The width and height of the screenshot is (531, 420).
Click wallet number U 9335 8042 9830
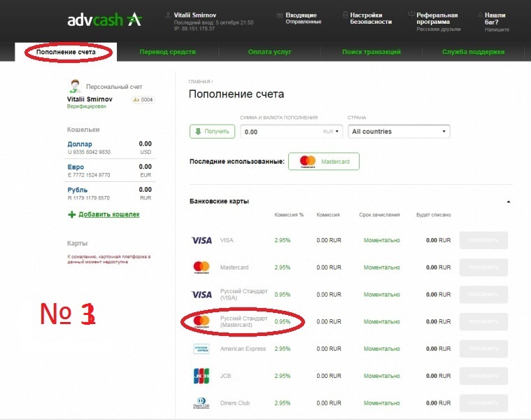coord(89,152)
